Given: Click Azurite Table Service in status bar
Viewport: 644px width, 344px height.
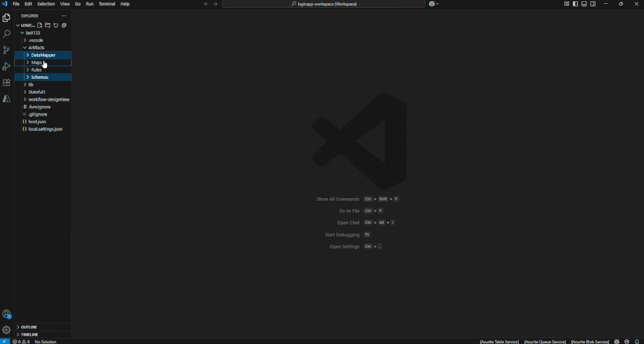Looking at the screenshot, I should tap(499, 341).
